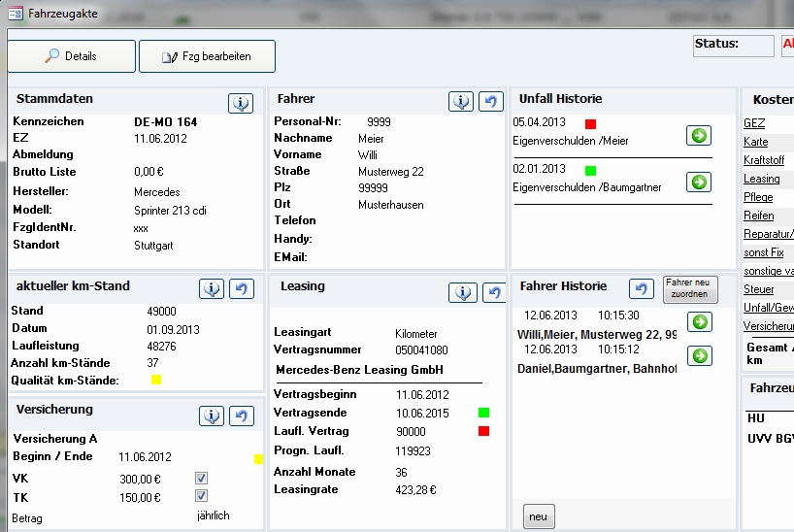The height and width of the screenshot is (532, 794).
Task: Click yellow Qualität km-Stände indicator
Action: (x=156, y=380)
